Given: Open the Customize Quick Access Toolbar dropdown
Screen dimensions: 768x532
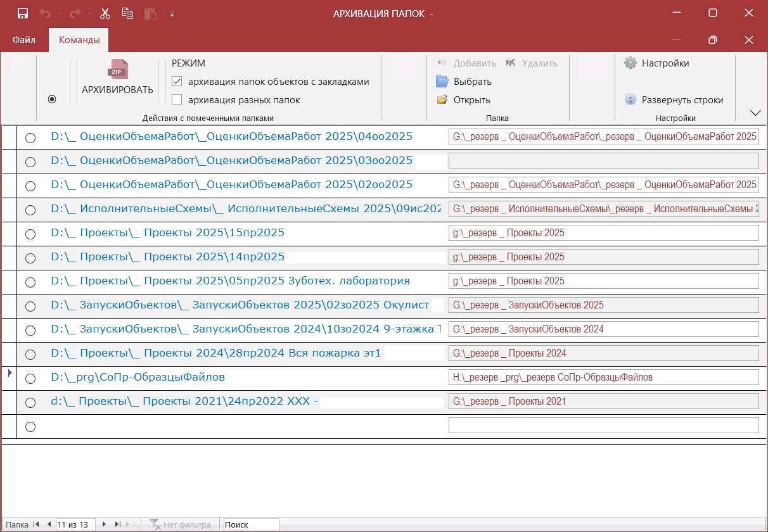Looking at the screenshot, I should click(x=172, y=14).
